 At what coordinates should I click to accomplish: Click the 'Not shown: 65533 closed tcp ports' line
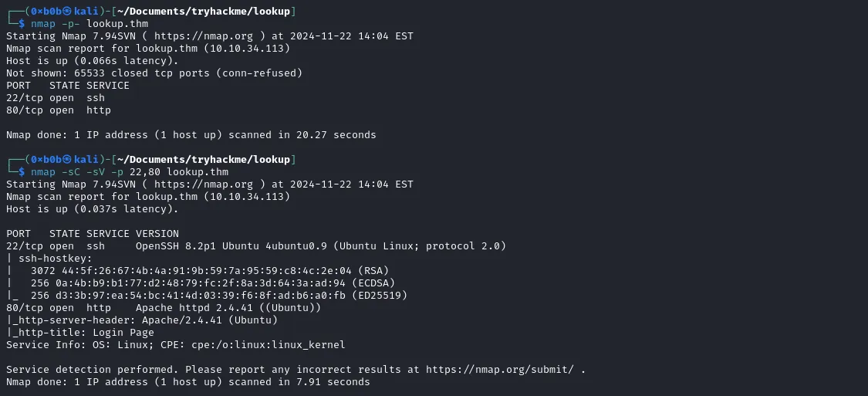[x=154, y=73]
